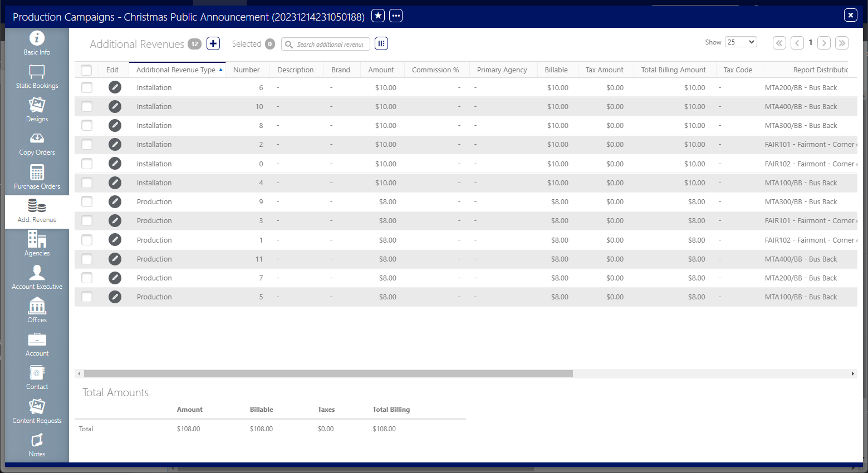Viewport: 868px width, 473px height.
Task: Sort by Additional Revenue Type column
Action: pos(177,70)
